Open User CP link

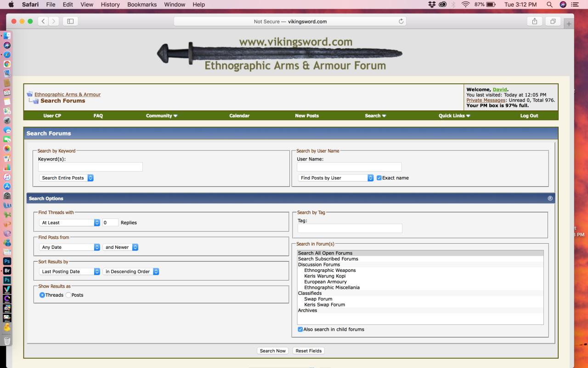[52, 116]
